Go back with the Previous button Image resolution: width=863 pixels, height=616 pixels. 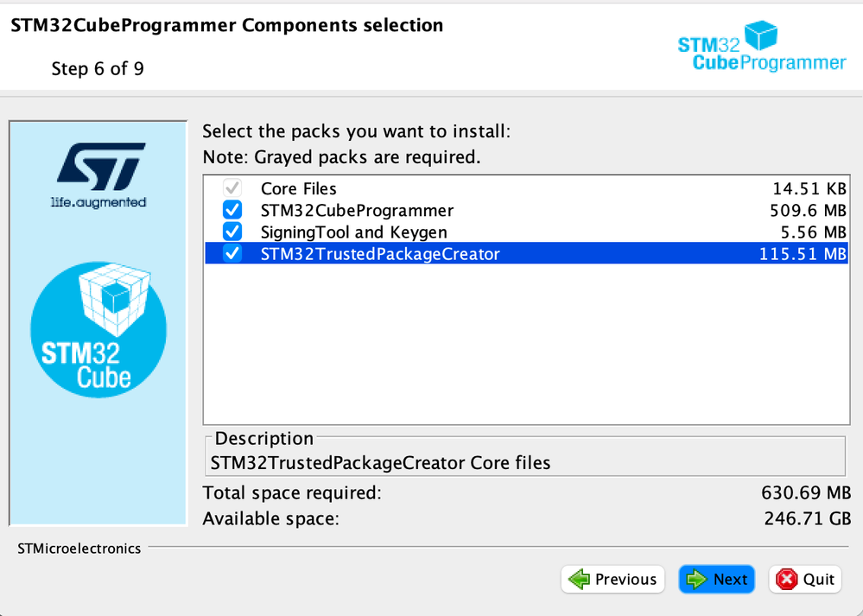click(612, 579)
